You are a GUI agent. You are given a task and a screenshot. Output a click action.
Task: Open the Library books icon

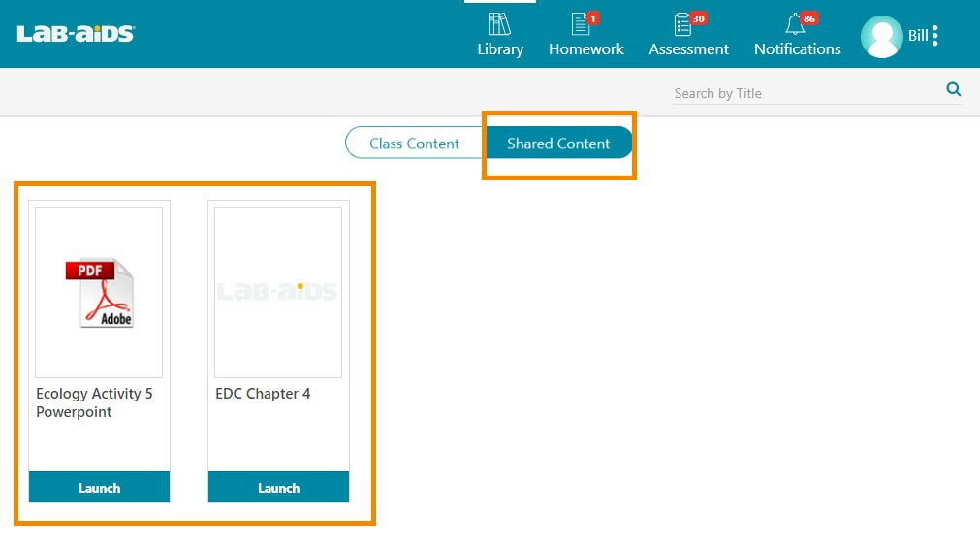(x=499, y=24)
